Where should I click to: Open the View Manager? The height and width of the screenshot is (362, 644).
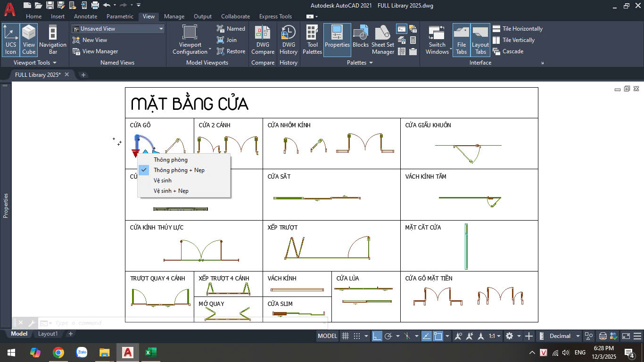coord(95,51)
